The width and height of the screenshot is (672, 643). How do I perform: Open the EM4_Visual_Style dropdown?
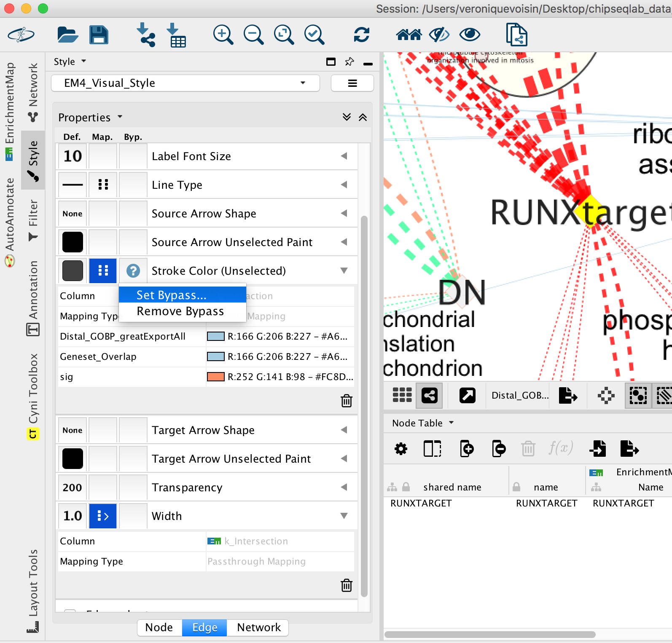[185, 83]
